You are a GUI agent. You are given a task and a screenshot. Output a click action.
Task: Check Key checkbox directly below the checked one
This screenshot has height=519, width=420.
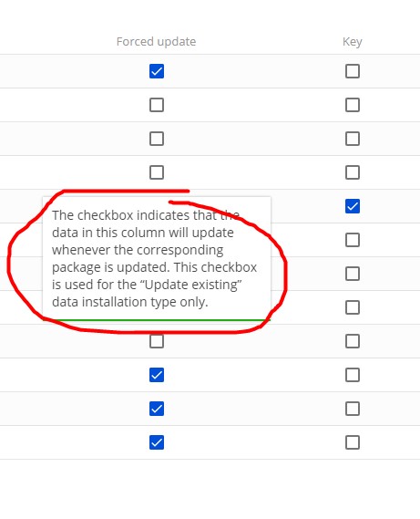[353, 240]
